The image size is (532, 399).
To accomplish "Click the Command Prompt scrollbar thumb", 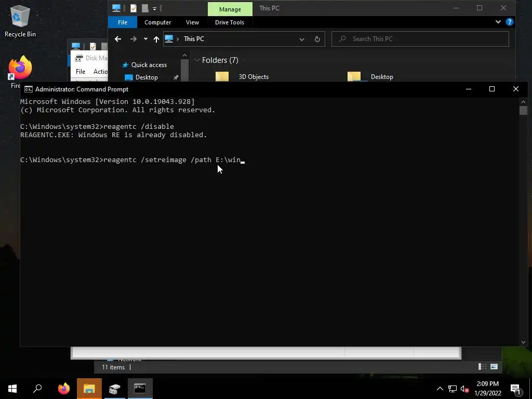I will (x=523, y=111).
